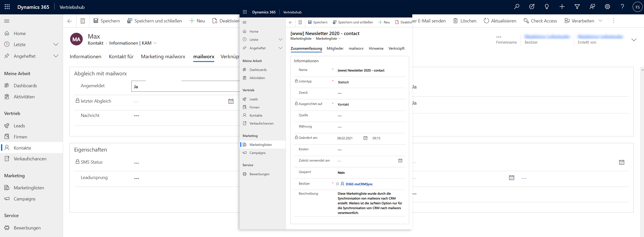Click the help question mark icon
This screenshot has height=237, width=644.
[x=622, y=7]
